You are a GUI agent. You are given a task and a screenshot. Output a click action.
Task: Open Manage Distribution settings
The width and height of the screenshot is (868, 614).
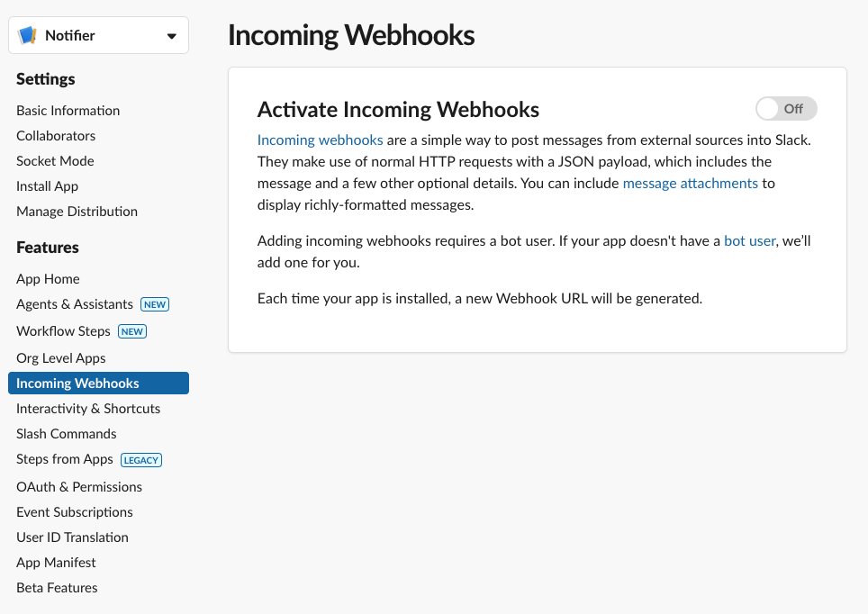[77, 212]
